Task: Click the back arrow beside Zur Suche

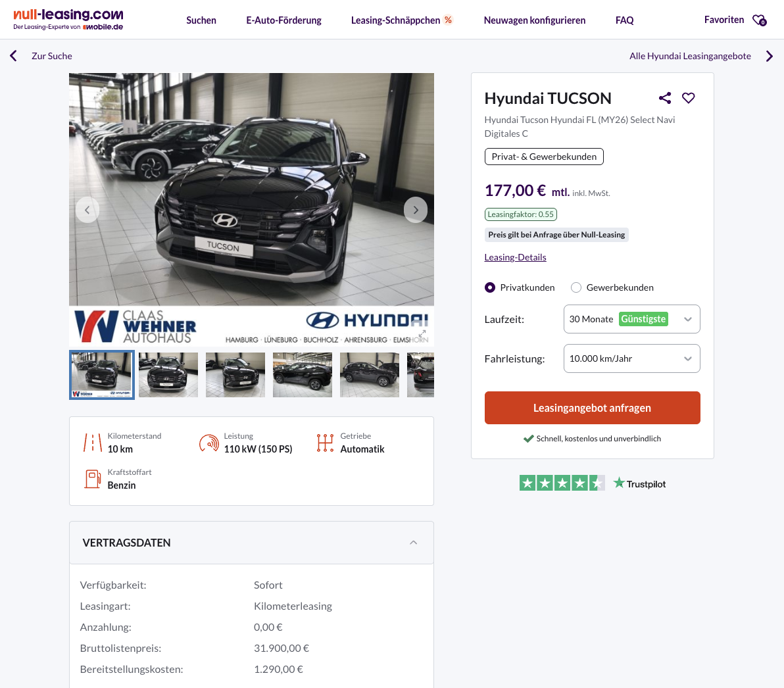Action: coord(14,55)
